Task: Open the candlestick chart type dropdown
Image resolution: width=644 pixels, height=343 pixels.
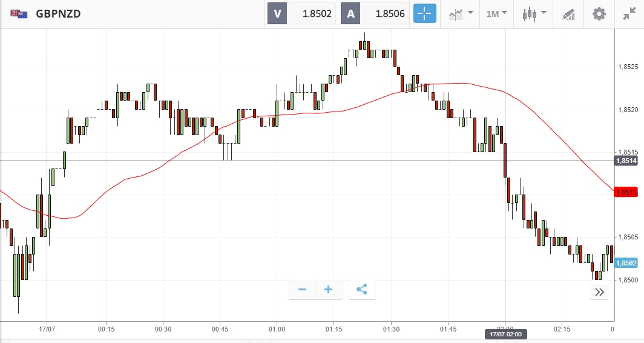Action: tap(534, 13)
